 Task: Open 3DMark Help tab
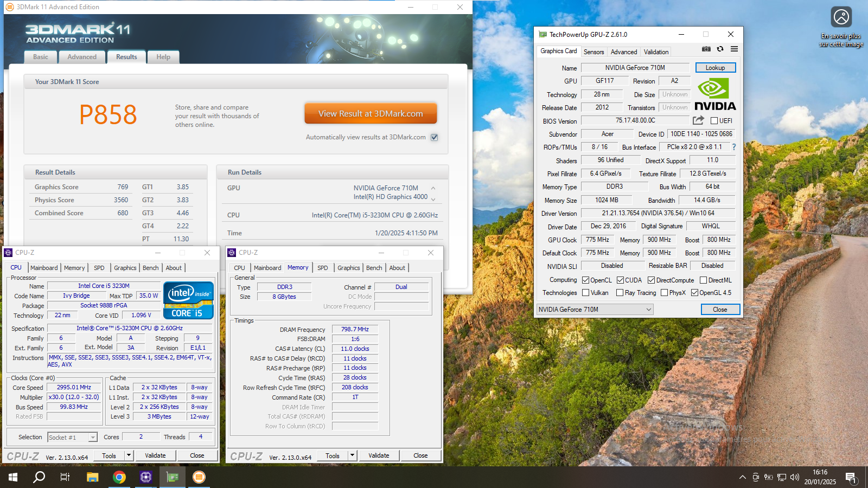(x=163, y=57)
